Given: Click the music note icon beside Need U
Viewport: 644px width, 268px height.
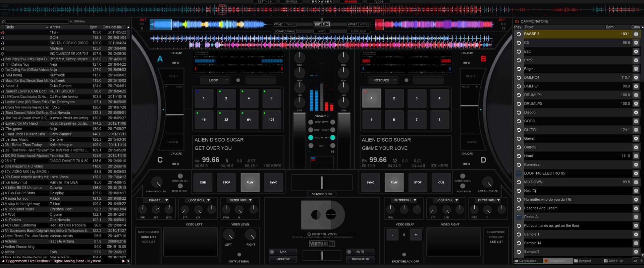Looking at the screenshot, I should coord(2,86).
